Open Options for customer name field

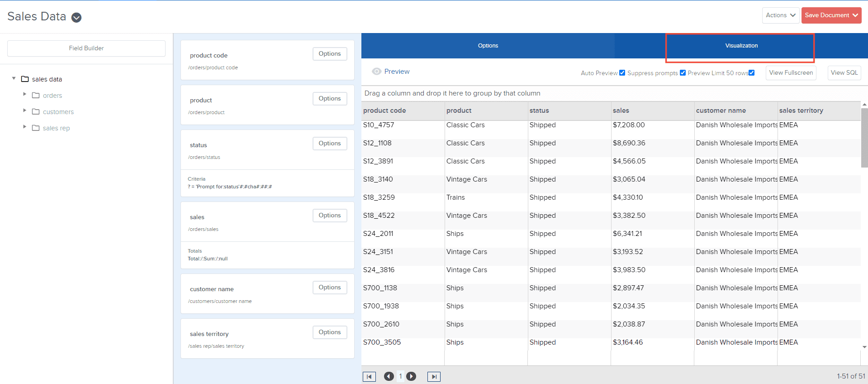point(330,287)
